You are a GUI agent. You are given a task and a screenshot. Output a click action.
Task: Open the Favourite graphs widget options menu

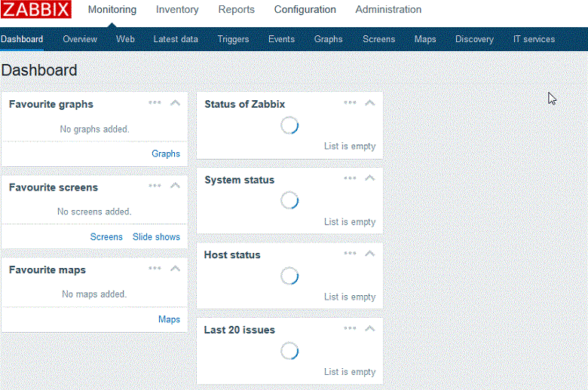coord(155,103)
